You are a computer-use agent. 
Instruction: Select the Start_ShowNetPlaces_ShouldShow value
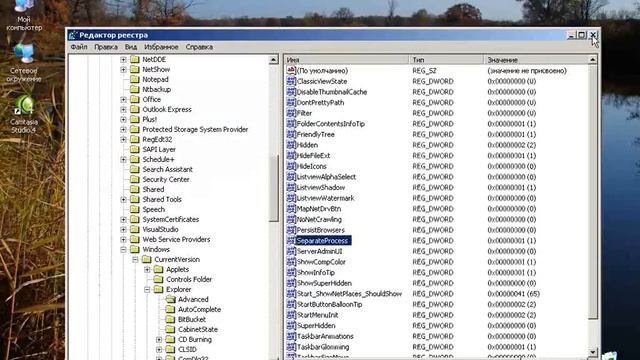click(349, 293)
